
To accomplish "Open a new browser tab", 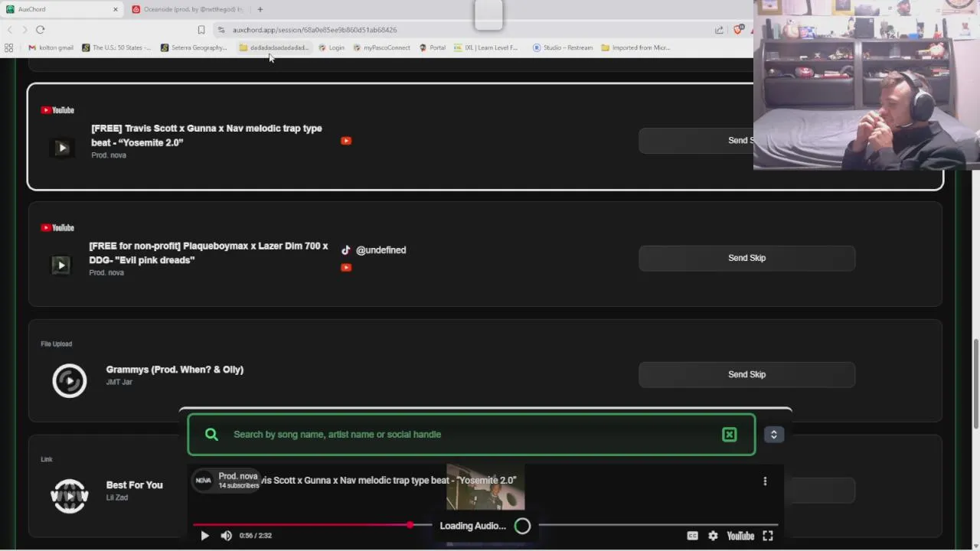I will point(260,9).
